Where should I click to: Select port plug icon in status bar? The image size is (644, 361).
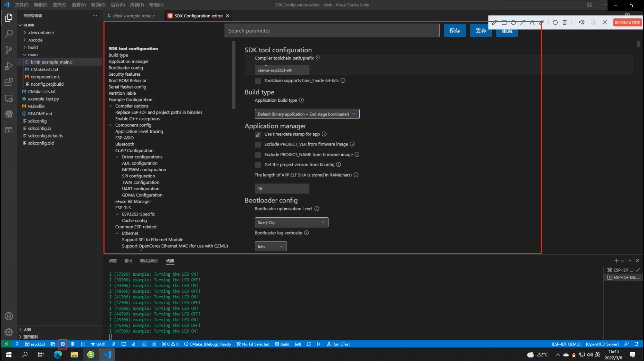[x=17, y=344]
